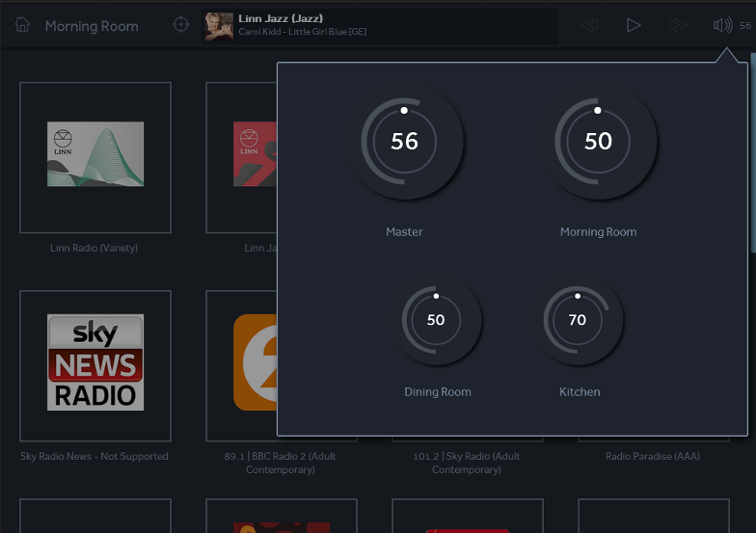Select the Sky News Radio station tile
This screenshot has height=533, width=756.
pos(95,366)
